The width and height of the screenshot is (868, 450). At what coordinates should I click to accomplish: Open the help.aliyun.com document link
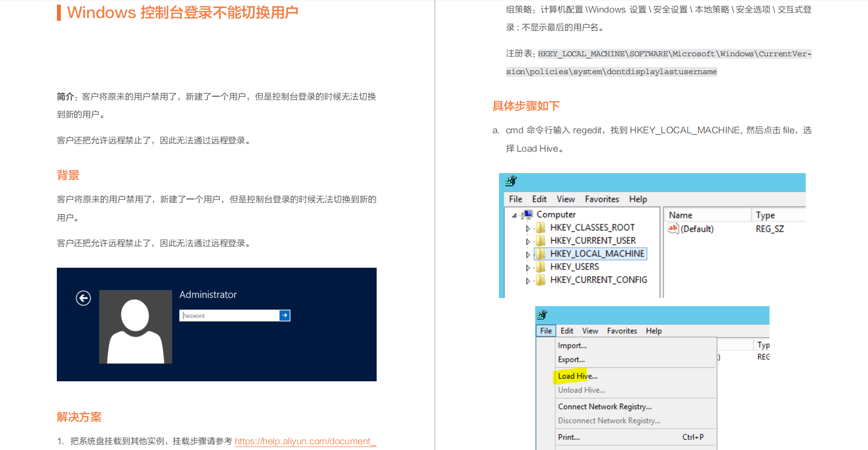click(305, 441)
